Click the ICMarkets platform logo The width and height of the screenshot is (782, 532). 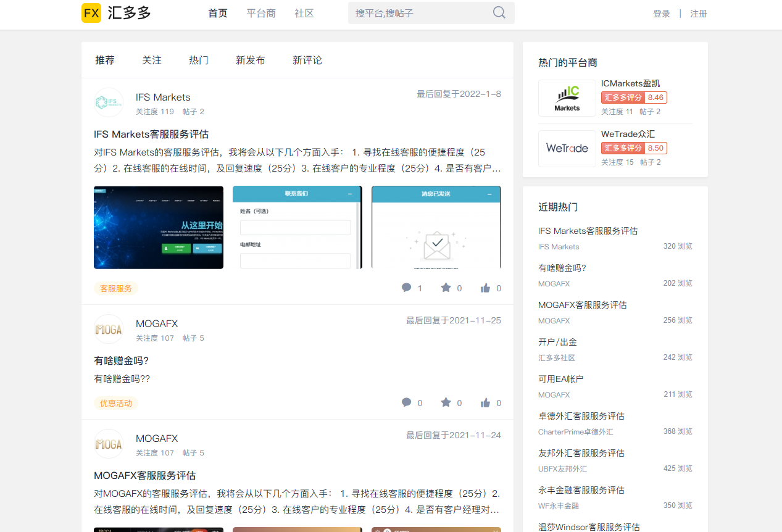[x=567, y=98]
